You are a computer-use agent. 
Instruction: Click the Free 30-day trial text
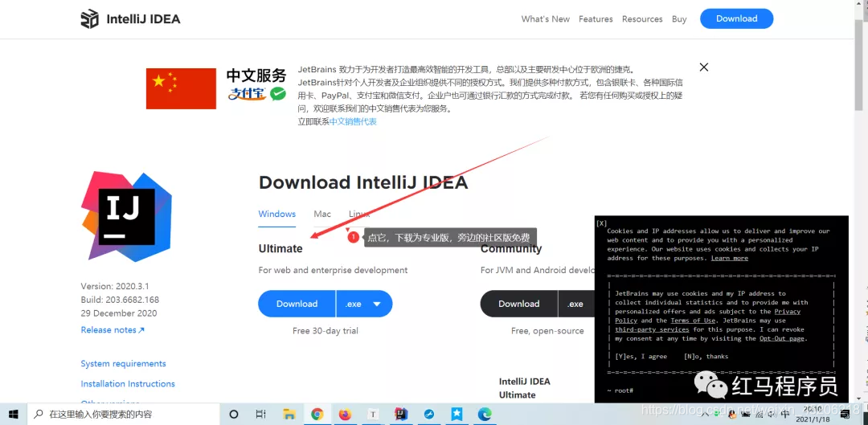pyautogui.click(x=325, y=330)
